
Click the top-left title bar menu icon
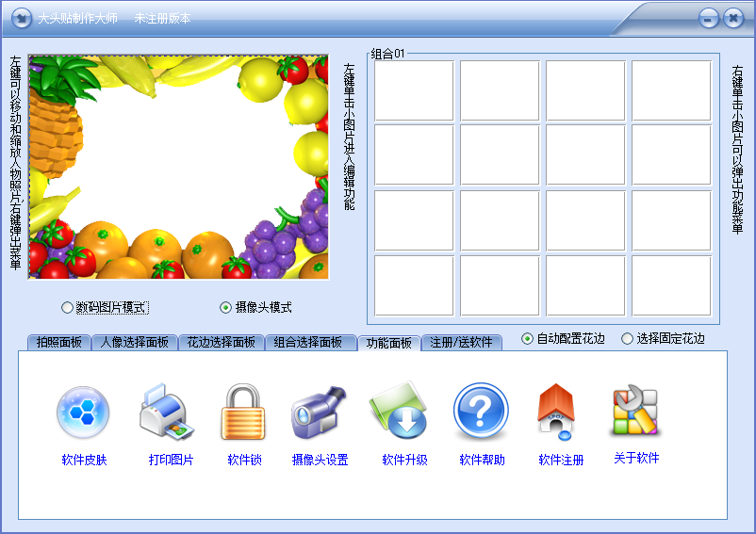click(20, 18)
